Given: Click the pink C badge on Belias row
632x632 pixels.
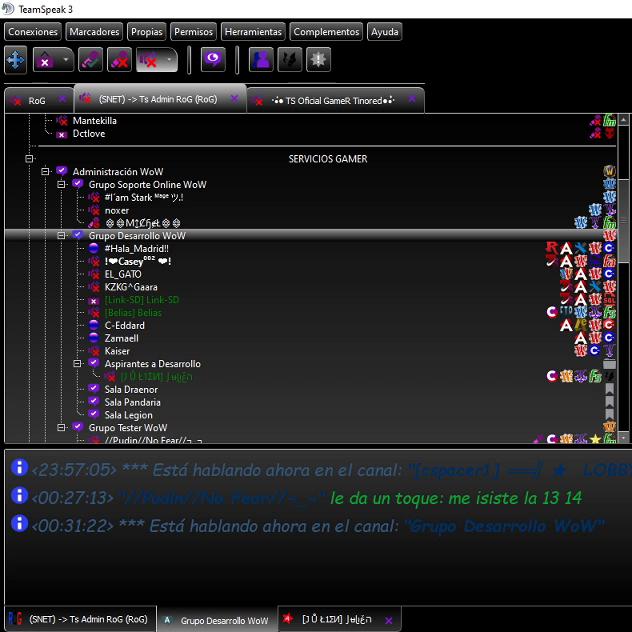Looking at the screenshot, I should pos(552,312).
